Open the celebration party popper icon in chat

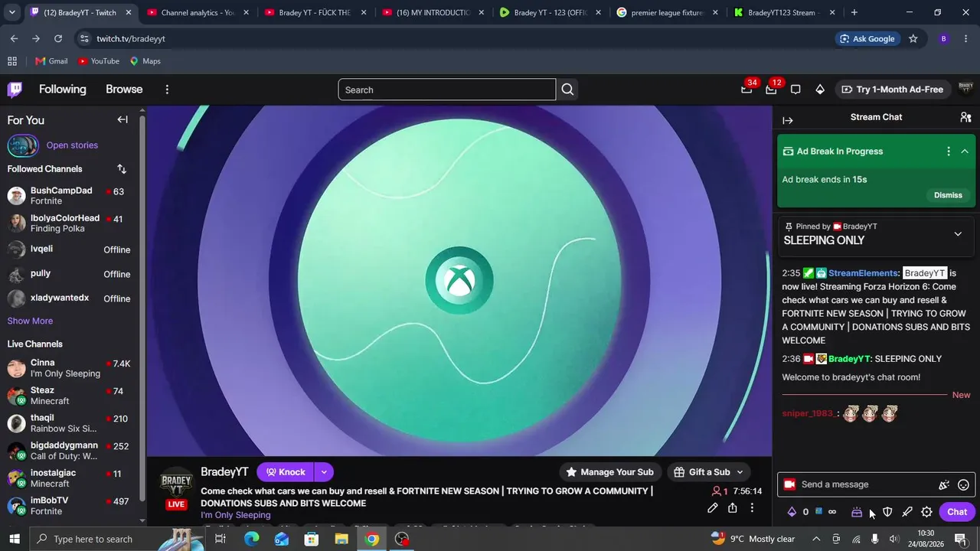[944, 484]
